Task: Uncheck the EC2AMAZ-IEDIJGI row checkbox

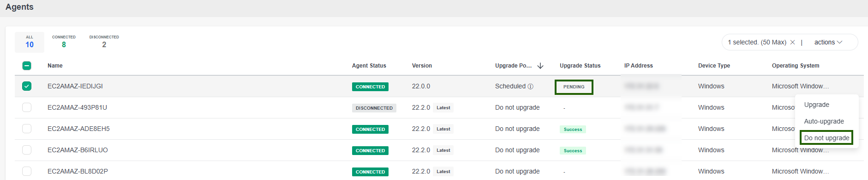Action: pos(27,86)
